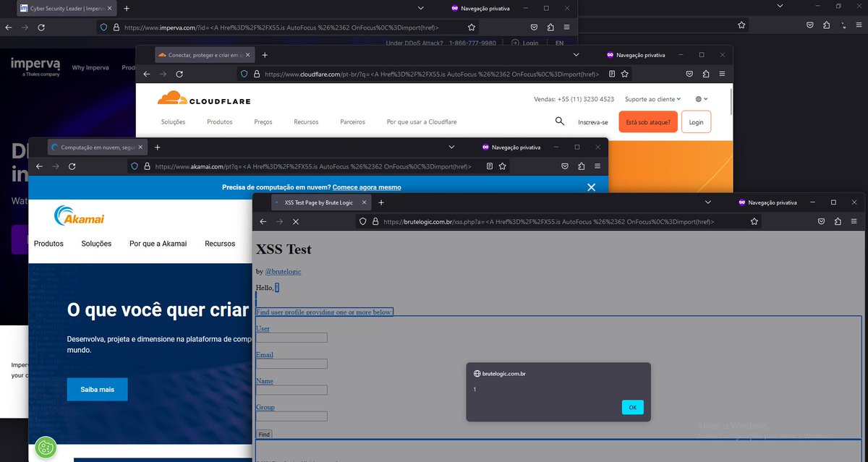Click Saiba mais button on Akamai page
Image resolution: width=868 pixels, height=462 pixels.
tap(97, 389)
